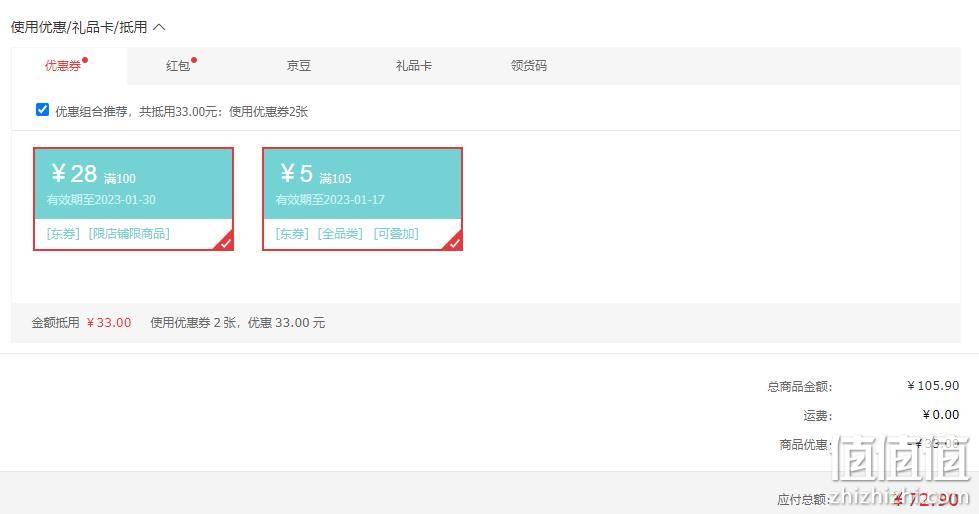Image resolution: width=979 pixels, height=514 pixels.
Task: Click the [东券] label on ¥28 coupon
Action: (63, 234)
